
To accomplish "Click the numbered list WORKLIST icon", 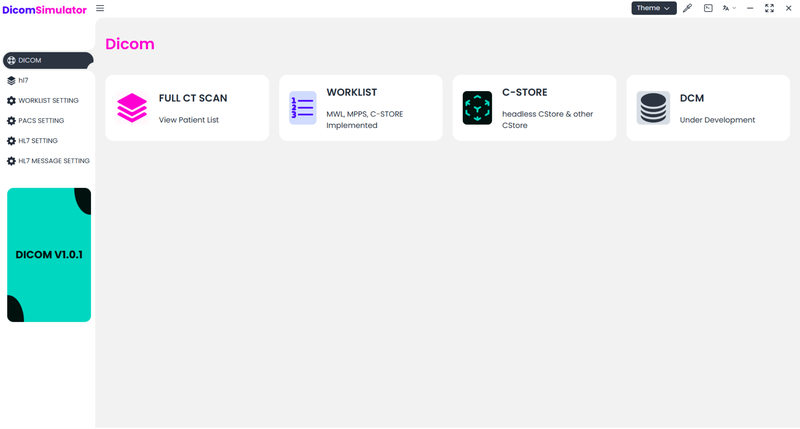I will click(303, 108).
